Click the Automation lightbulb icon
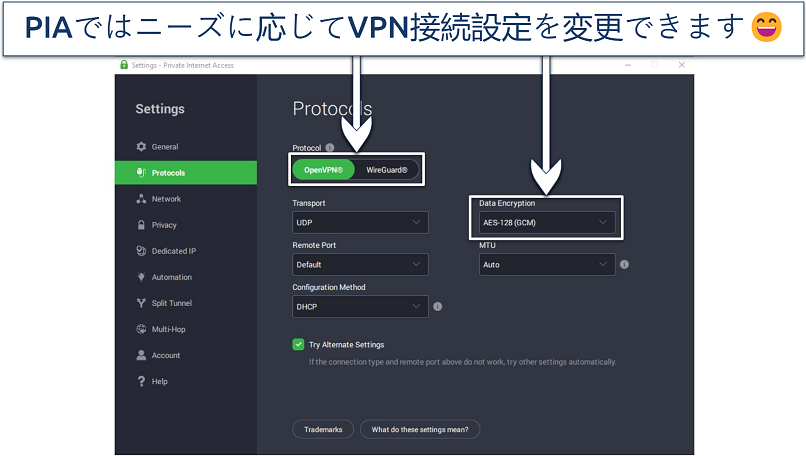 point(141,277)
